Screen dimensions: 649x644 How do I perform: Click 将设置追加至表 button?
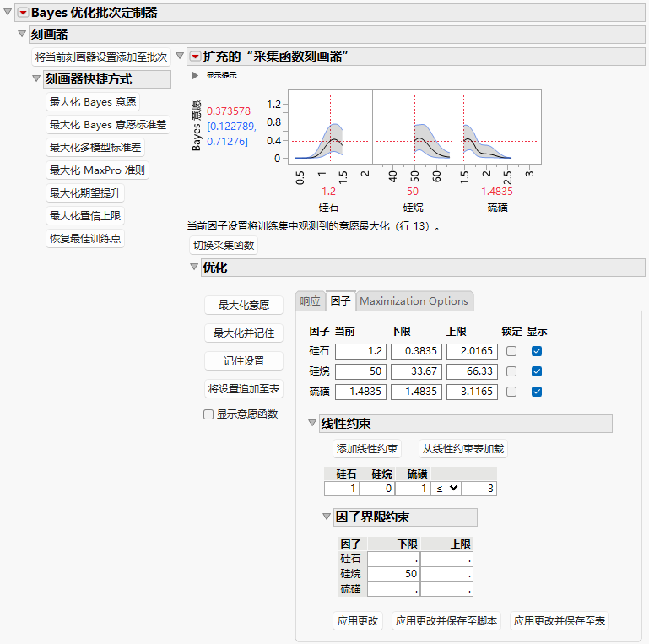pos(244,388)
